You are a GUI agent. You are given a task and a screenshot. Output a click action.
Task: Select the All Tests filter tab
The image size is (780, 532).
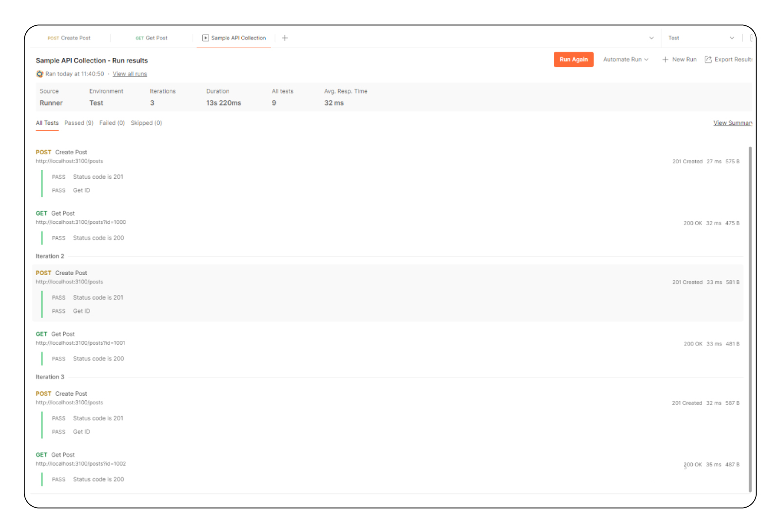pyautogui.click(x=47, y=123)
